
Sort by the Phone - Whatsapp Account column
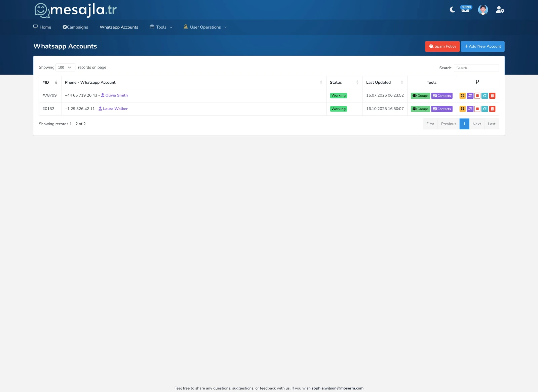tap(194, 83)
